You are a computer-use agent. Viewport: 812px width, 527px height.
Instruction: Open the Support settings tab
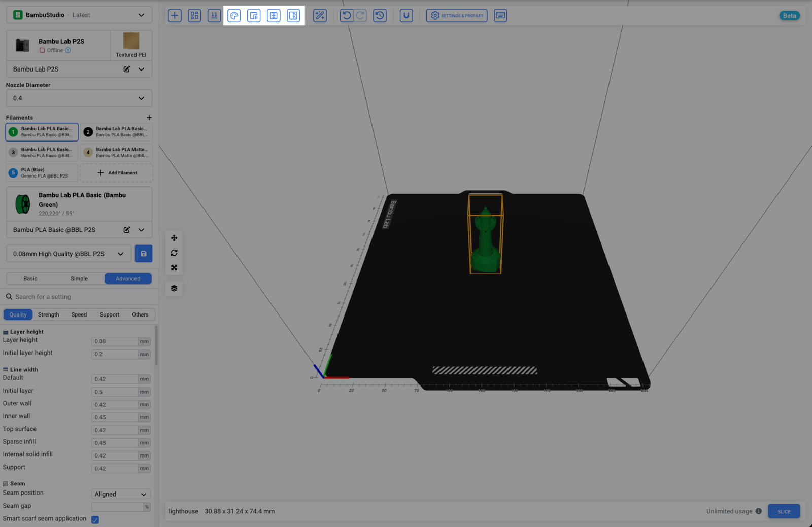[x=110, y=314]
